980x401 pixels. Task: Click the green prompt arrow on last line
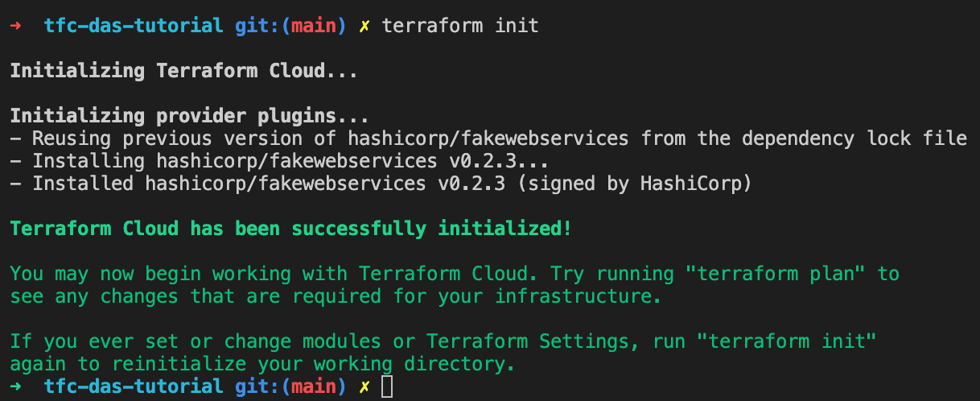(16, 387)
